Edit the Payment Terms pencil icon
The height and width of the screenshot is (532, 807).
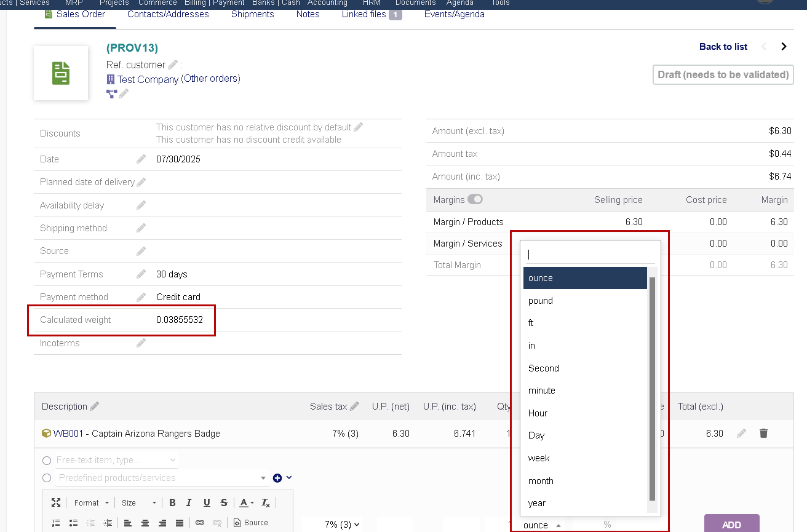pyautogui.click(x=141, y=274)
